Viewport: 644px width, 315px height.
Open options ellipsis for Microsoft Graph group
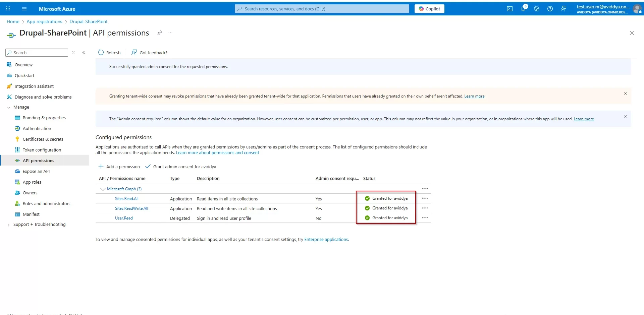425,189
